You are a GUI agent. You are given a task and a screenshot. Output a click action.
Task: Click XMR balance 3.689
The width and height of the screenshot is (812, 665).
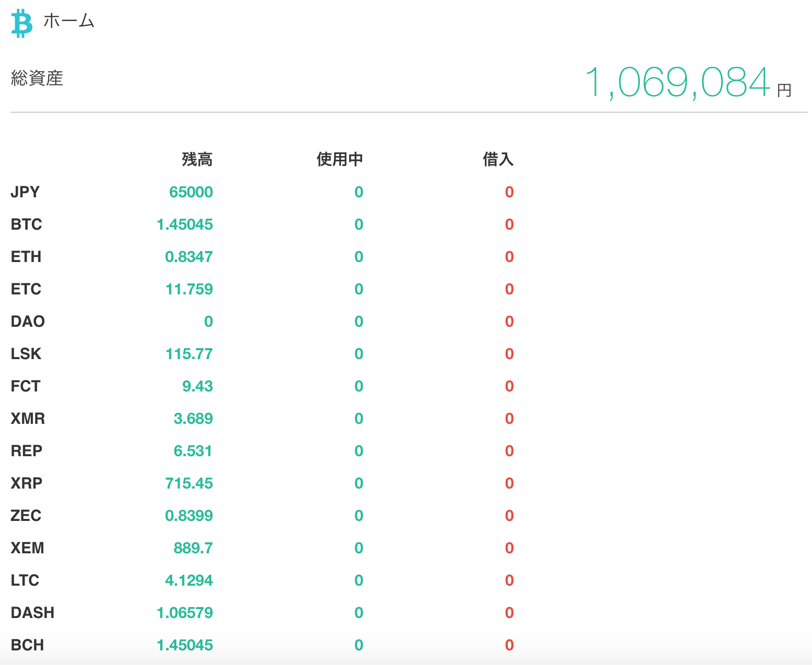193,418
